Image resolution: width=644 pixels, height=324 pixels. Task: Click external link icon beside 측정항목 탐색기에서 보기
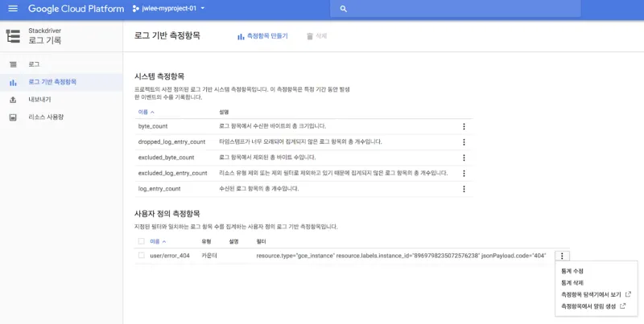point(628,294)
